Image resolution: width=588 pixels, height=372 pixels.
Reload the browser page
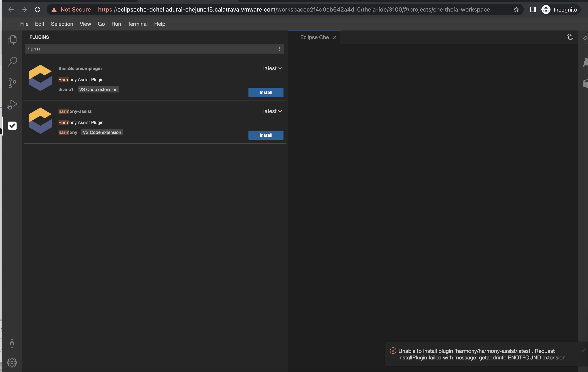(37, 9)
